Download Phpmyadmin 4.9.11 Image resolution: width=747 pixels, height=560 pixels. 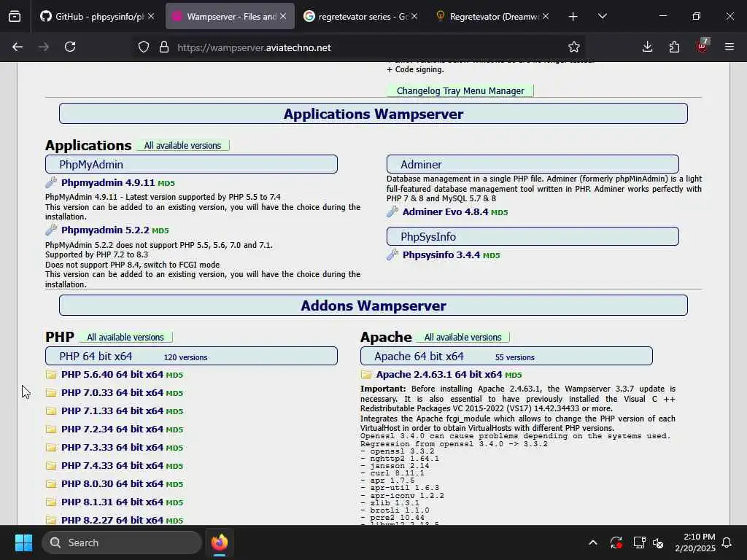coord(108,183)
